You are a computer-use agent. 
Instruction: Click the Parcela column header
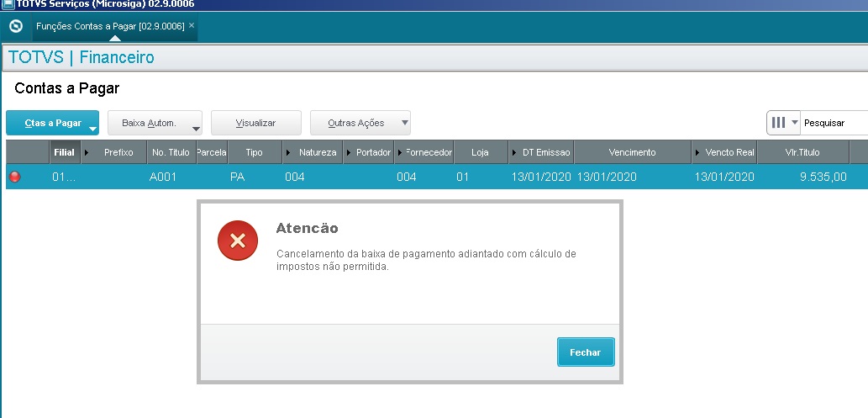pos(212,152)
